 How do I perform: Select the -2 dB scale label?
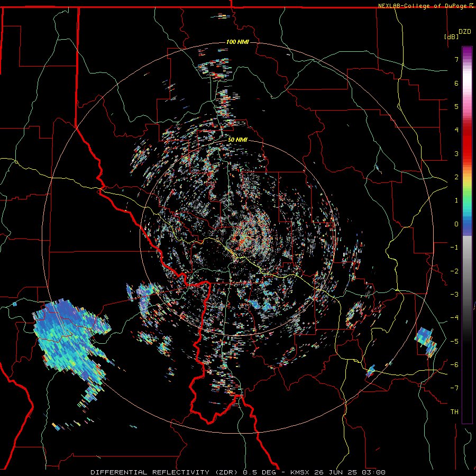click(x=454, y=271)
